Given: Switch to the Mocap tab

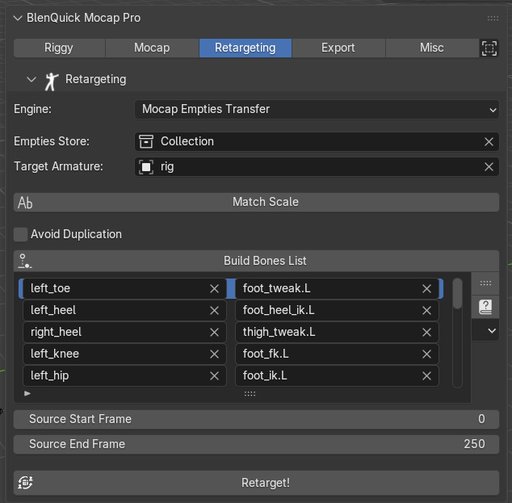Looking at the screenshot, I should 152,48.
